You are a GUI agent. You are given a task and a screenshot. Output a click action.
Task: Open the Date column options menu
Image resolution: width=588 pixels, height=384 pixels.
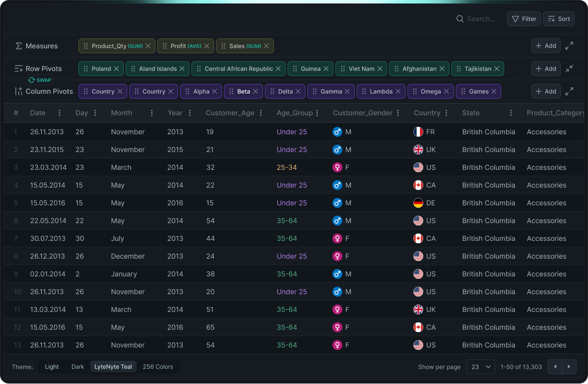click(60, 113)
